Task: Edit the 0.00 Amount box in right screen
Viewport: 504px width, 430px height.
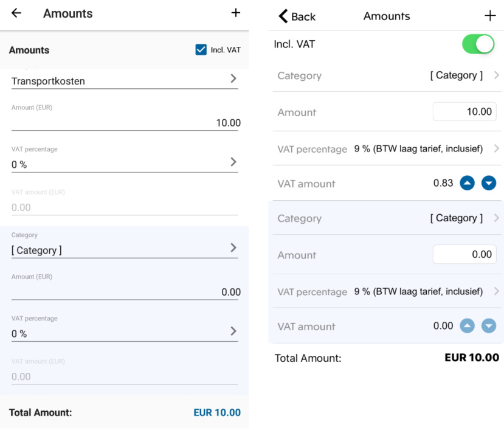Action: (464, 254)
